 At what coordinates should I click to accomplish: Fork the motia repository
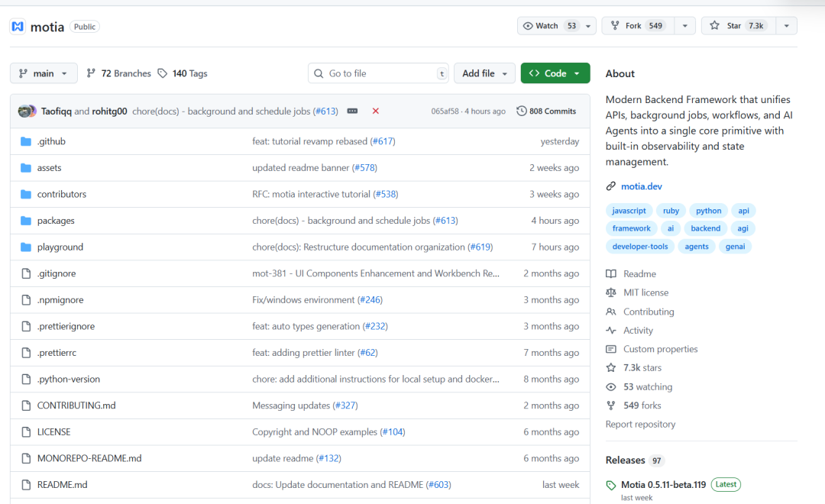coord(639,26)
